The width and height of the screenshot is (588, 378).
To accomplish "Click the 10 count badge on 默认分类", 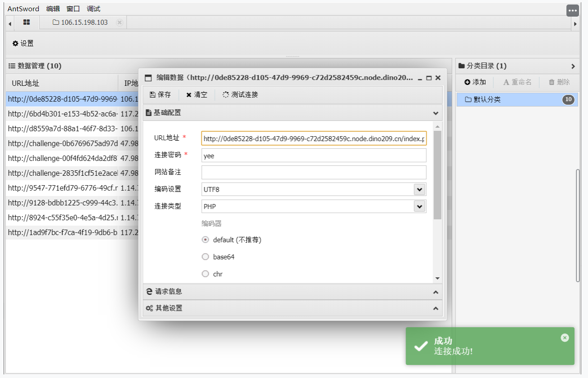I will [x=569, y=99].
